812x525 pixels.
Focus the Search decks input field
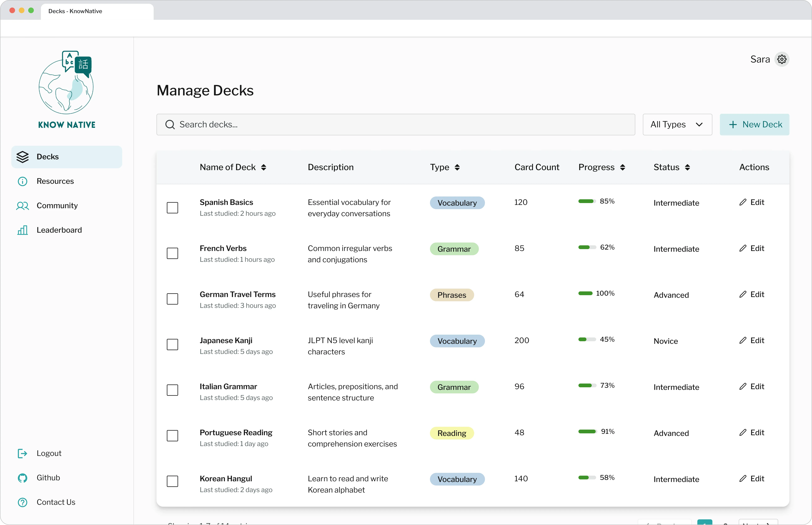[396, 124]
